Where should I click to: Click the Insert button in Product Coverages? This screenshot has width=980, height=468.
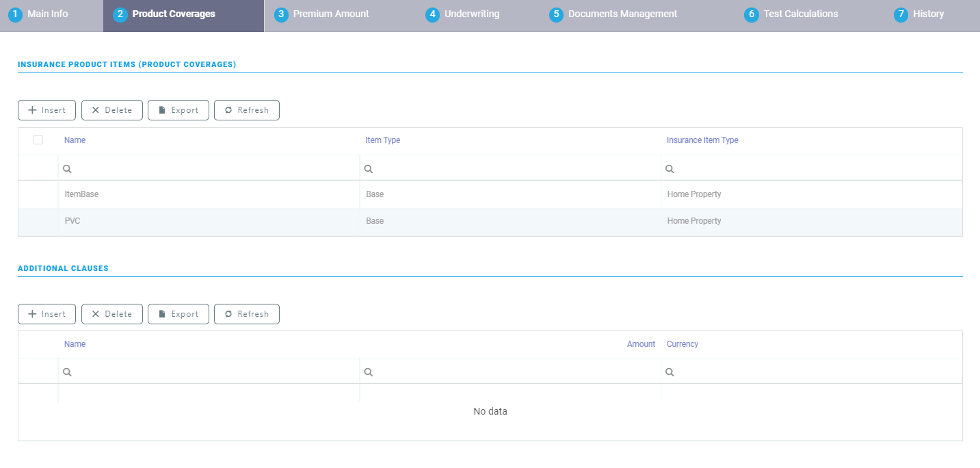[47, 110]
